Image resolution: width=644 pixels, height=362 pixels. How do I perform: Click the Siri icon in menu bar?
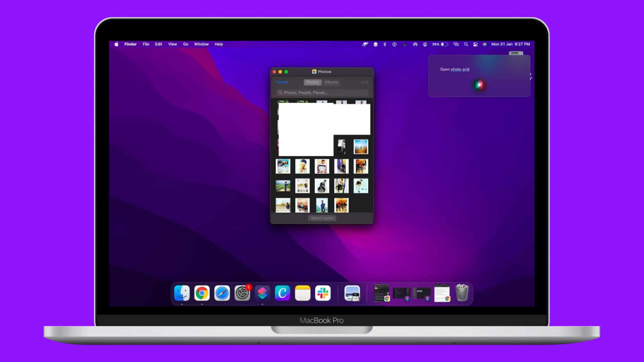485,44
